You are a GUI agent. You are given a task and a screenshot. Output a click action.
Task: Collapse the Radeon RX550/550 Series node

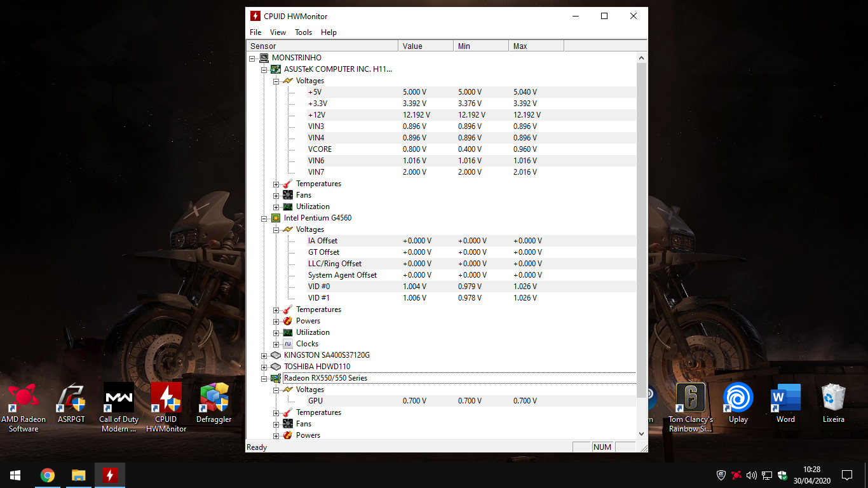click(264, 378)
